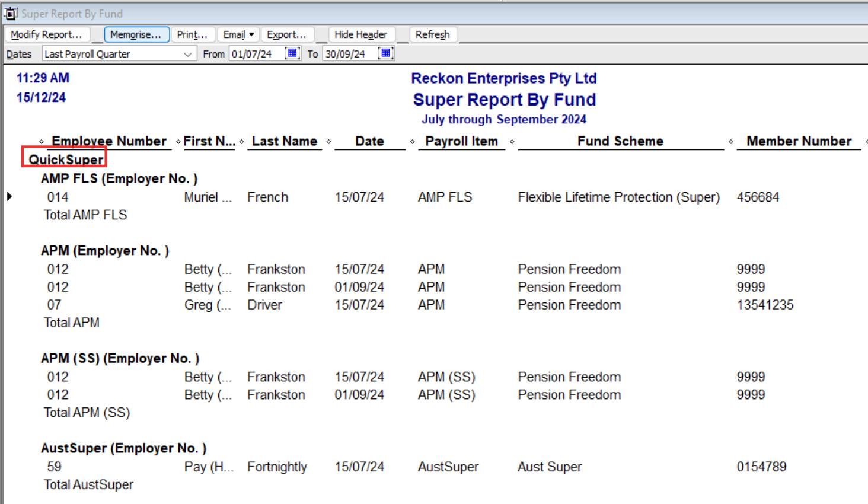Click the APM (SS) (Employer No. ) heading
Viewport: 868px width, 504px height.
click(120, 358)
